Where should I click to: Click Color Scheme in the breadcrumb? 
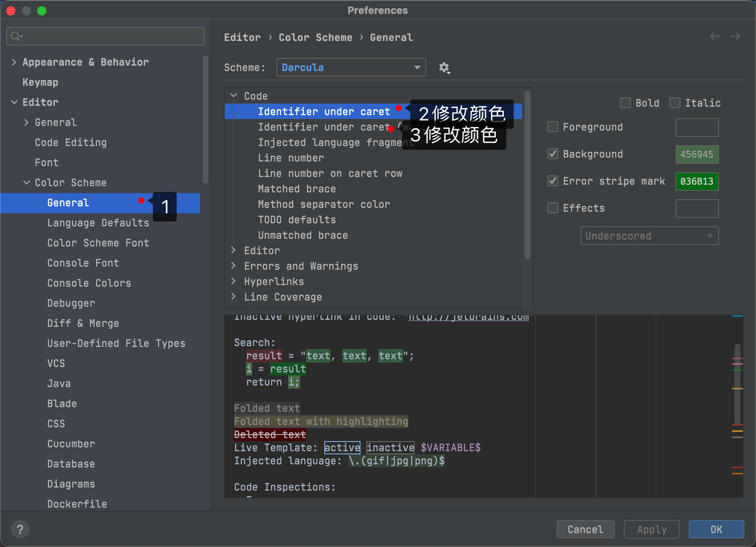click(x=315, y=37)
